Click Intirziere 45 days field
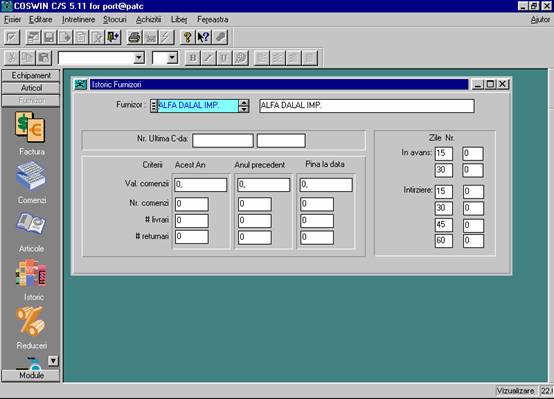 (444, 225)
